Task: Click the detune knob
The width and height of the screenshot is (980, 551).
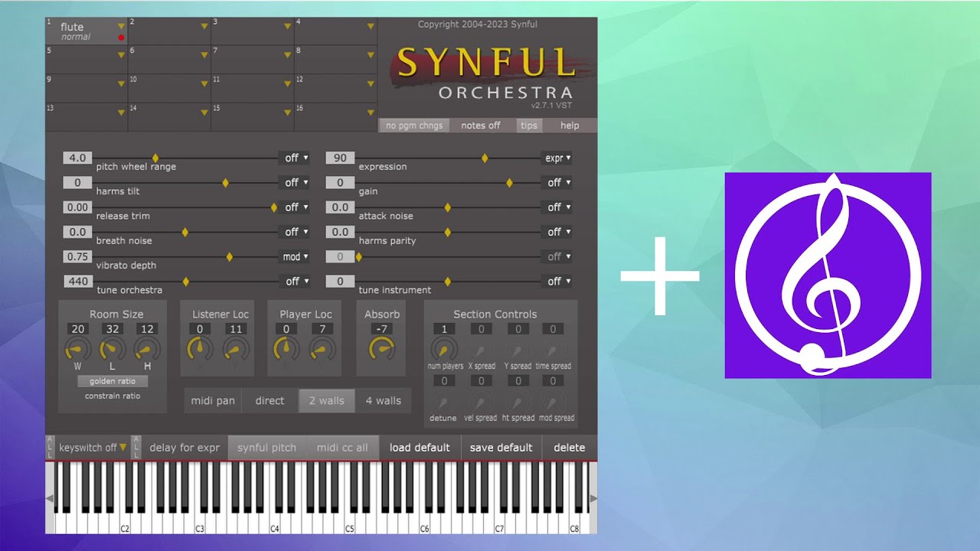Action: point(444,402)
